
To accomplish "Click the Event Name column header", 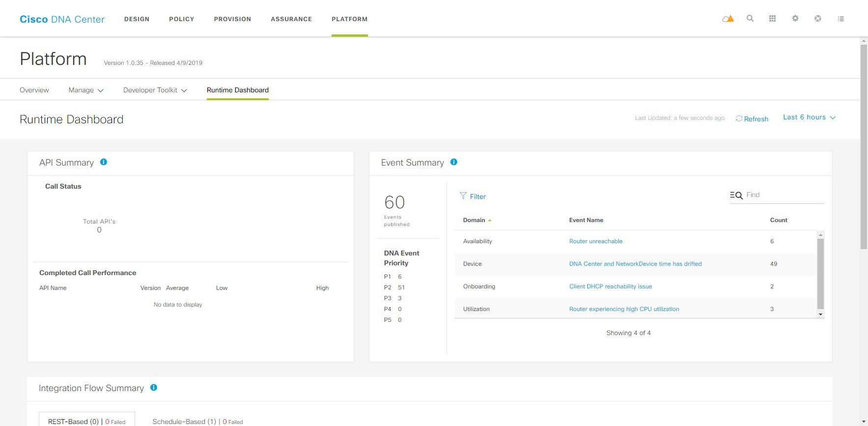I will [x=586, y=220].
